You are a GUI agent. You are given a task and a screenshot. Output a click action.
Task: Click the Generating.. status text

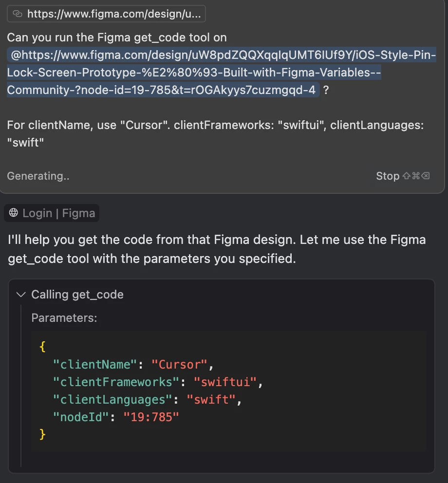[38, 176]
